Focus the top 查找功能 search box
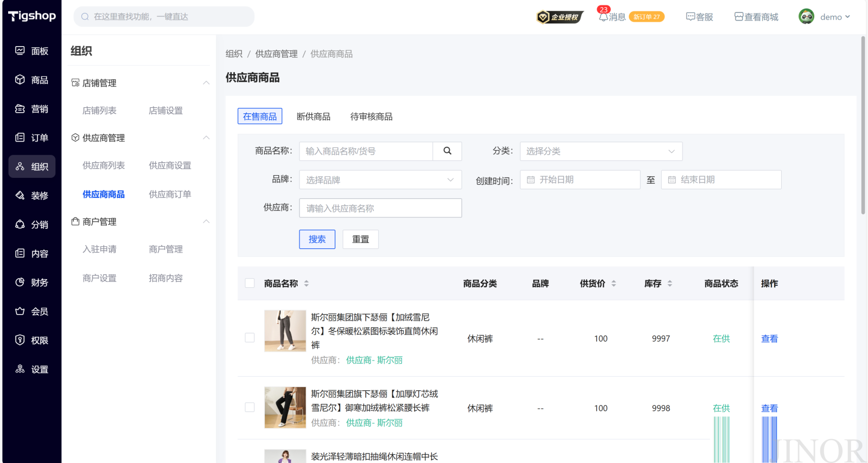 point(164,17)
